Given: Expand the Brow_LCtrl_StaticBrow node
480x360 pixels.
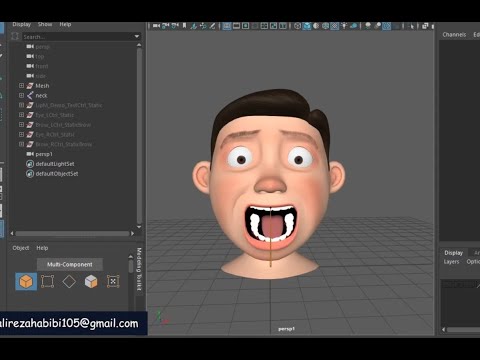Looking at the screenshot, I should coord(21,125).
